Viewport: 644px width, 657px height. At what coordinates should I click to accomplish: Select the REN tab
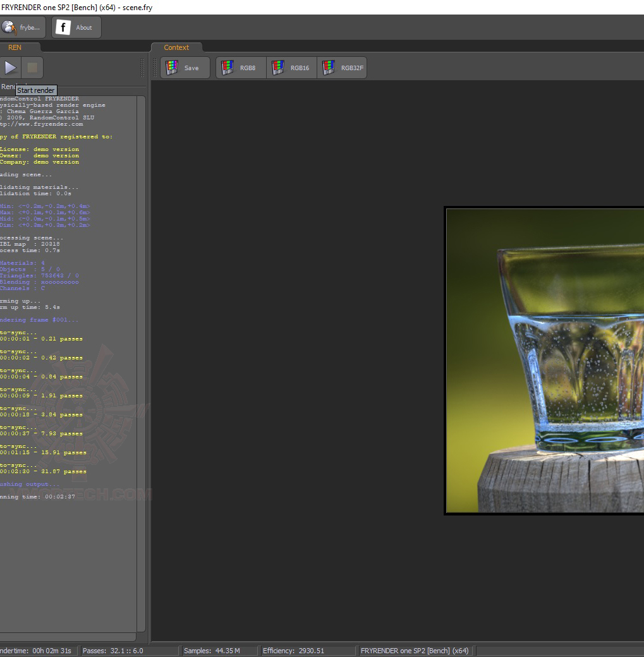tap(20, 47)
